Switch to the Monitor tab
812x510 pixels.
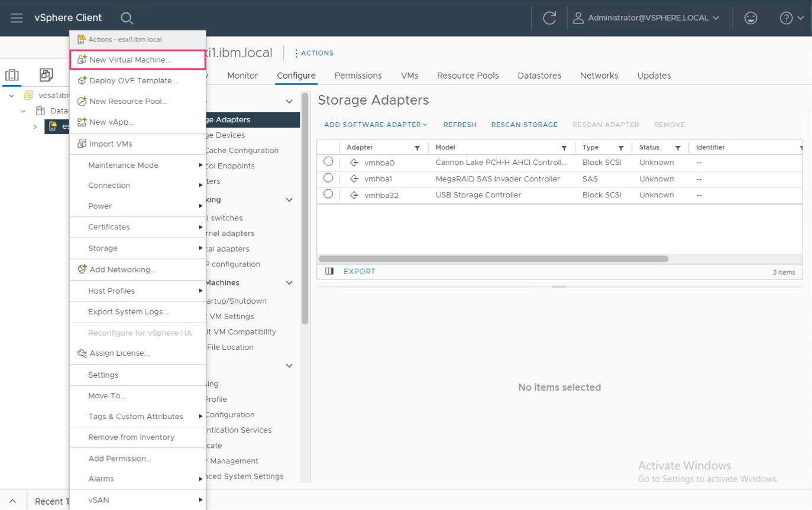tap(242, 76)
